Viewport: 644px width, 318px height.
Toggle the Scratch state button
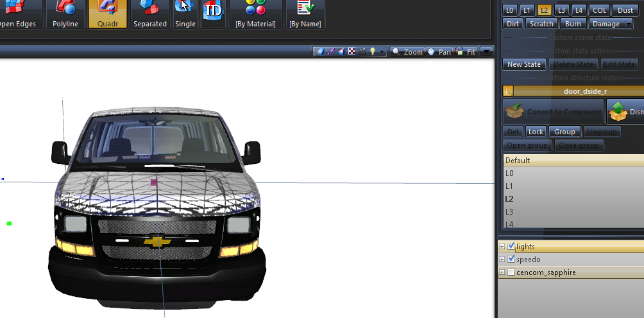(x=541, y=24)
